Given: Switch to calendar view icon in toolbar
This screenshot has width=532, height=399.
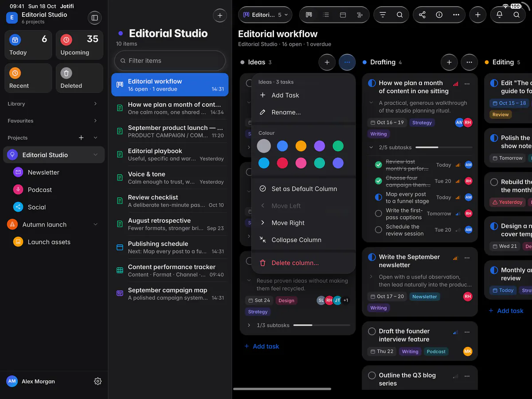Looking at the screenshot, I should (343, 15).
